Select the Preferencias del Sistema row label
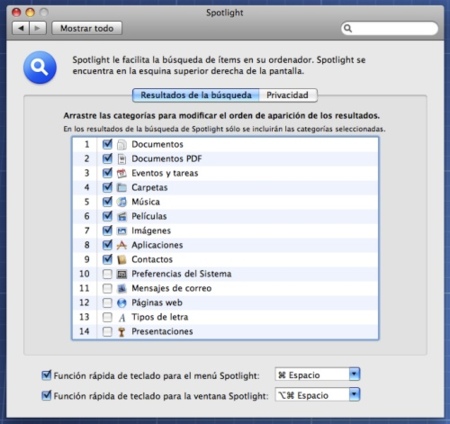This screenshot has width=450, height=424. point(181,274)
